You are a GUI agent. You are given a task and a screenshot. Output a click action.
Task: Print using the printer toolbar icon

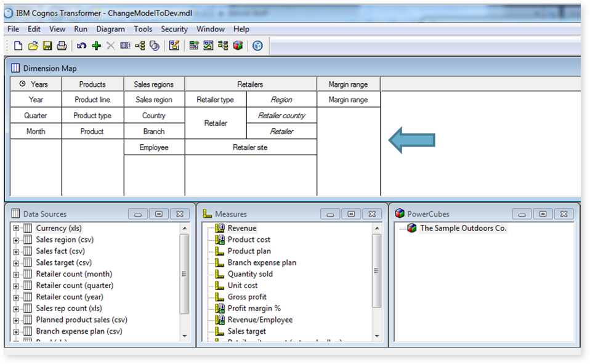(62, 46)
